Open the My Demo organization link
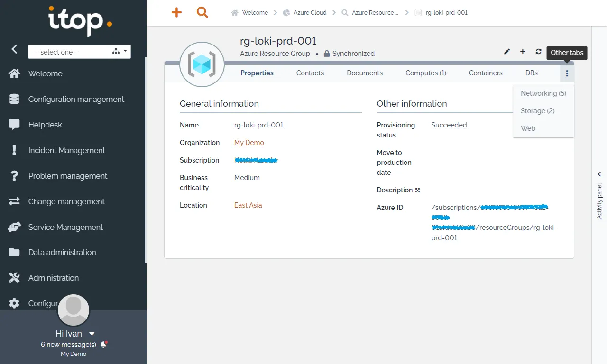The image size is (607, 364). 249,143
